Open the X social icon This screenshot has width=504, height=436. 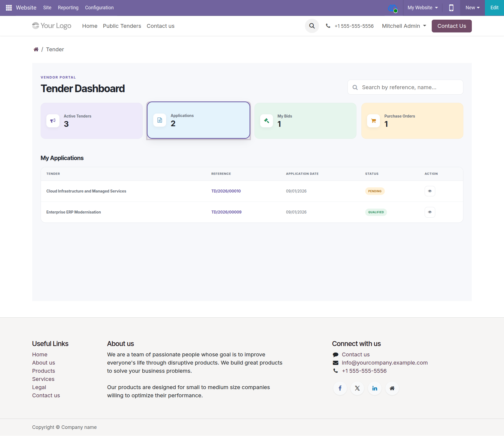357,388
